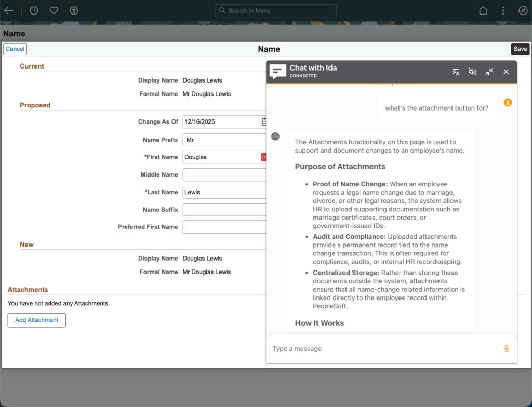Go to Home via the house icon
Image resolution: width=532 pixels, height=407 pixels.
[483, 10]
